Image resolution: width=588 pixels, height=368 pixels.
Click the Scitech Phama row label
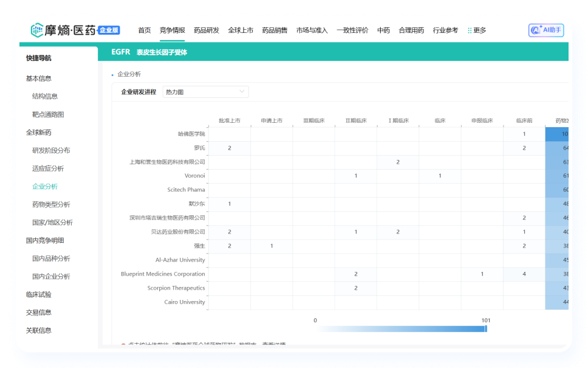186,190
